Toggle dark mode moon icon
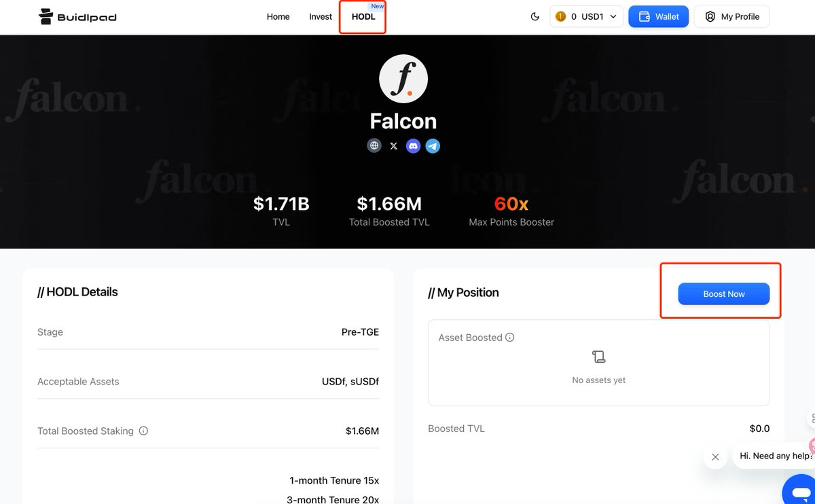This screenshot has width=815, height=504. (535, 16)
